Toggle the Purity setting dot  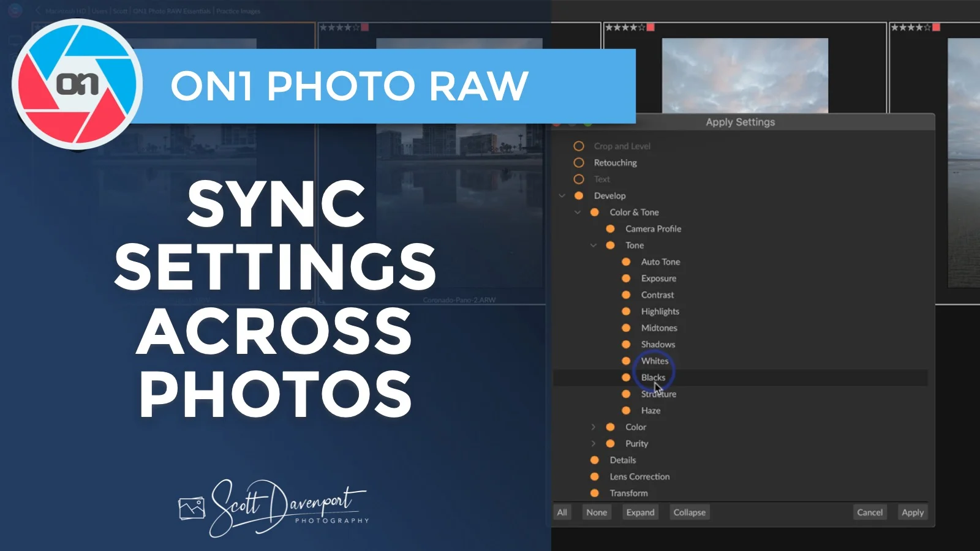point(610,444)
